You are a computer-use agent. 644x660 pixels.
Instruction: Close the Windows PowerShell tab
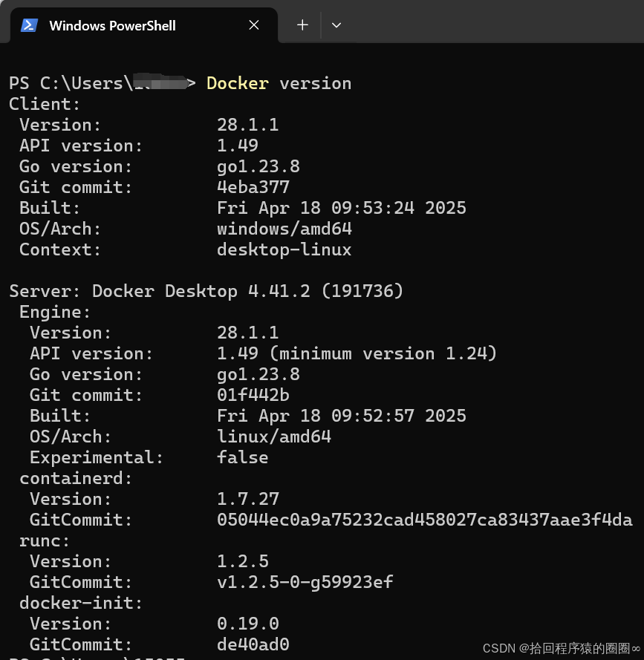[x=253, y=25]
